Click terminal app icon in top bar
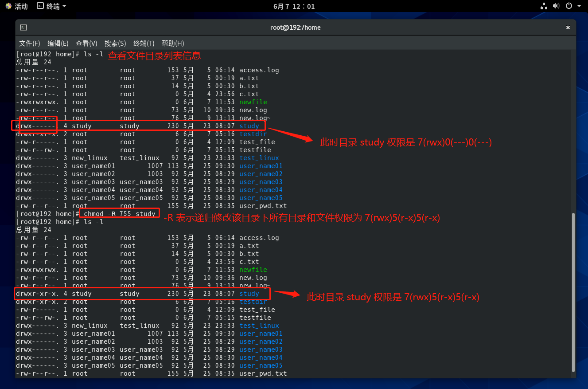588x389 pixels. coord(40,6)
